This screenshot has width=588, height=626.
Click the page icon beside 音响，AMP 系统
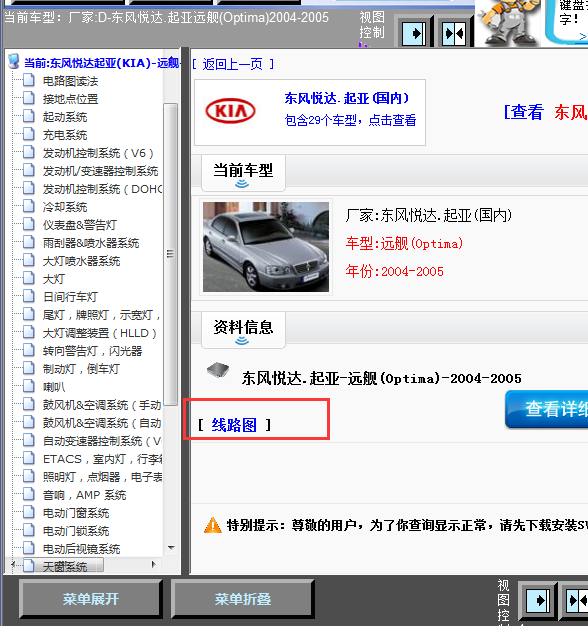pyautogui.click(x=28, y=495)
